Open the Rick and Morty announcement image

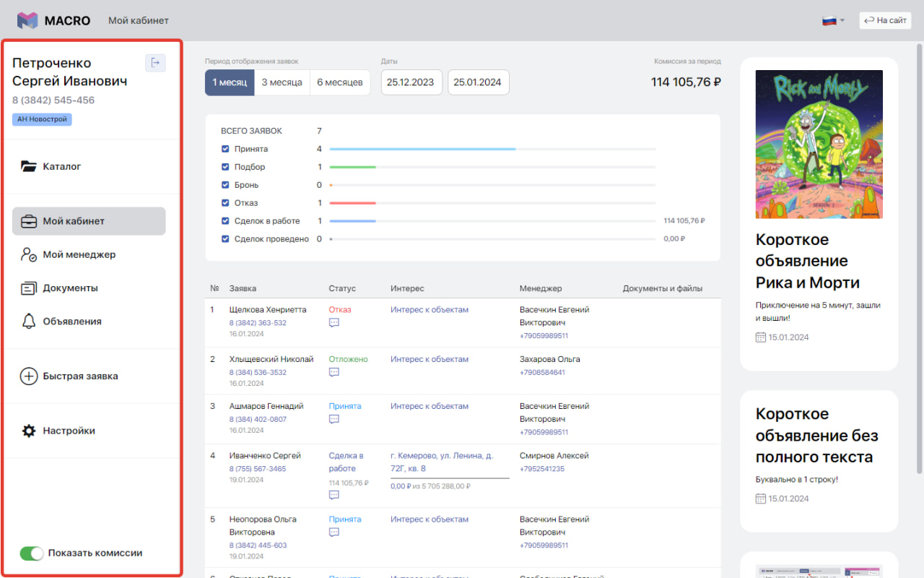819,144
